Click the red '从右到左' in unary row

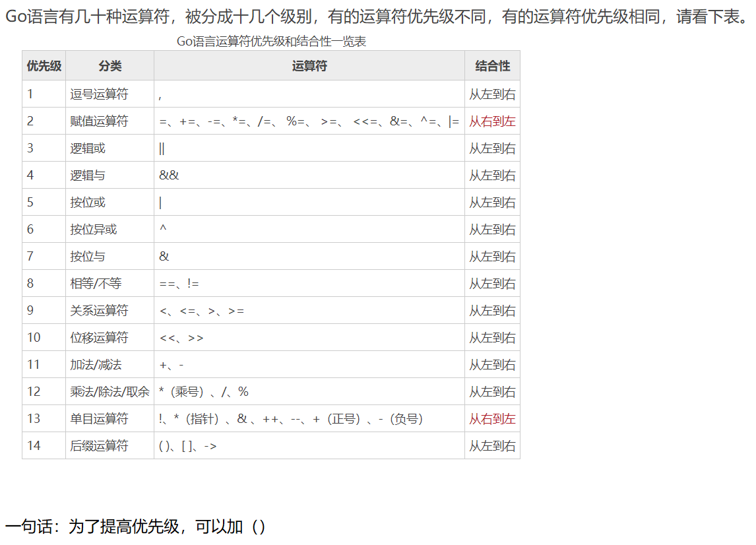pyautogui.click(x=492, y=418)
